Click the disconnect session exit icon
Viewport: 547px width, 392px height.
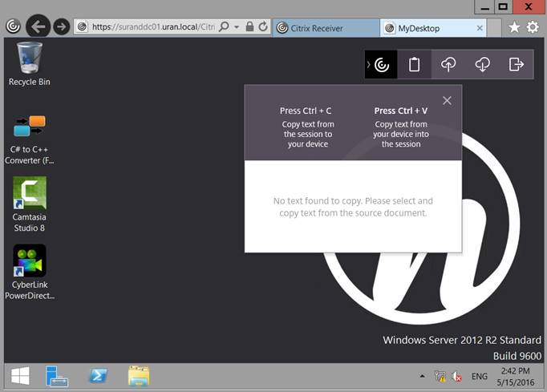coord(517,64)
